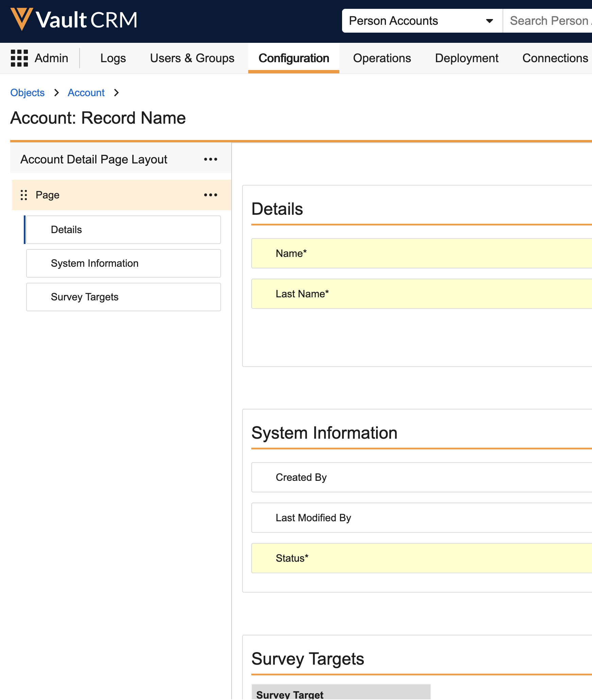Click the chevron after Objects breadcrumb

tap(56, 93)
